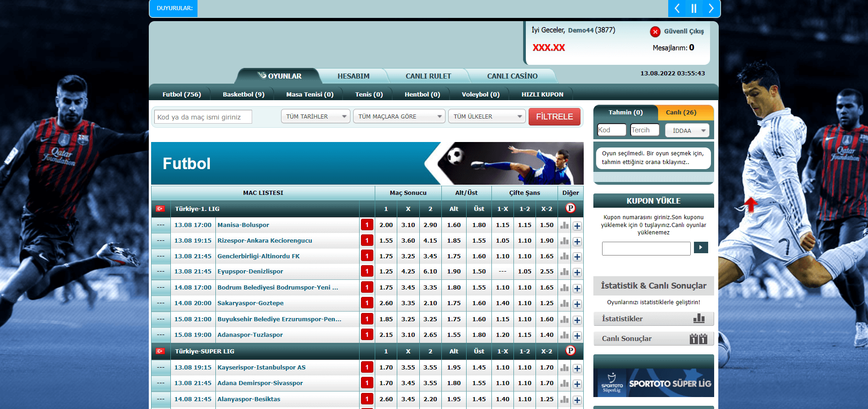The image size is (868, 409).
Task: Expand the TÜM MAÇLARA GÖRE dropdown
Action: pyautogui.click(x=399, y=117)
